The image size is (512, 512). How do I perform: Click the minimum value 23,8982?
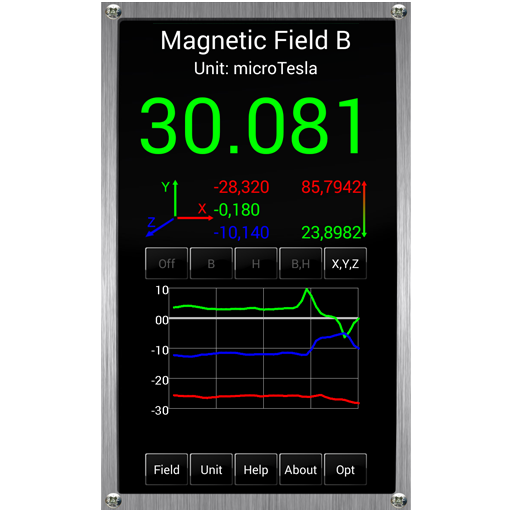331,233
